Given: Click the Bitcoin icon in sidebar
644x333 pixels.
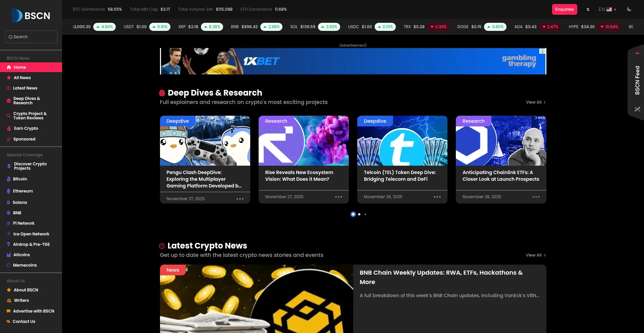Looking at the screenshot, I should click(x=9, y=179).
